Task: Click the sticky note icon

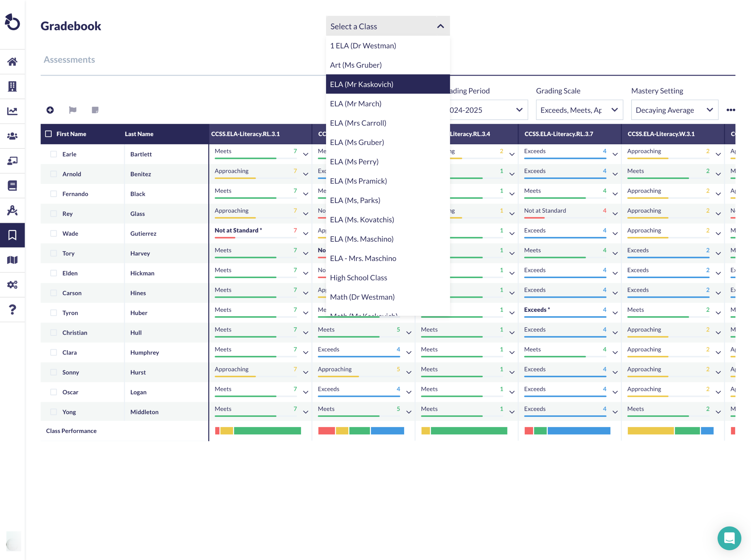Action: [x=95, y=110]
